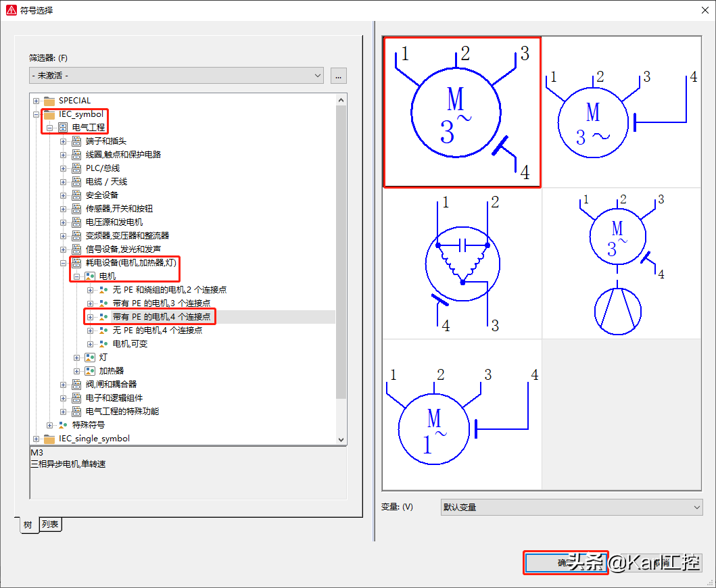Click the 灯 symbol group icon
This screenshot has width=716, height=588.
tap(90, 357)
